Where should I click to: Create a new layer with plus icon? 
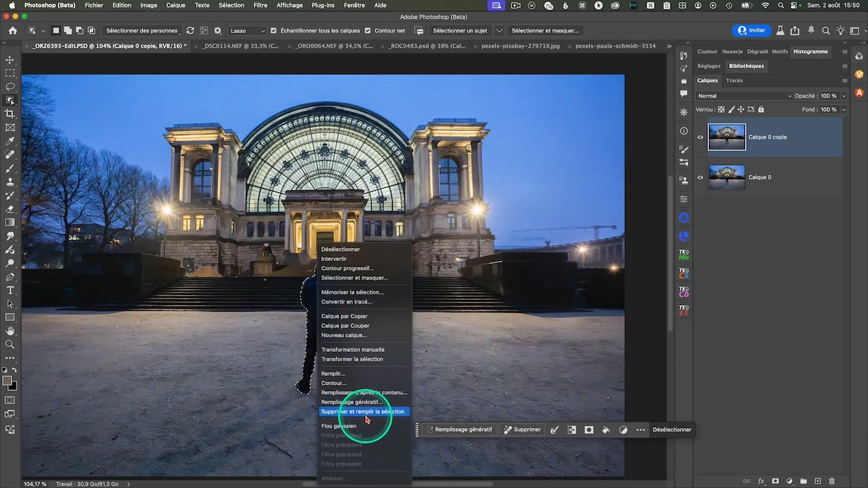click(817, 481)
